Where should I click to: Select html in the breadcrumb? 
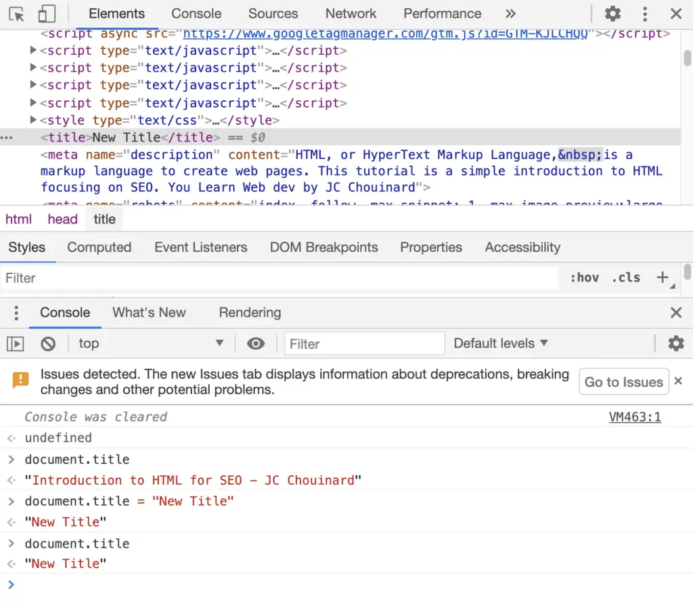point(18,219)
